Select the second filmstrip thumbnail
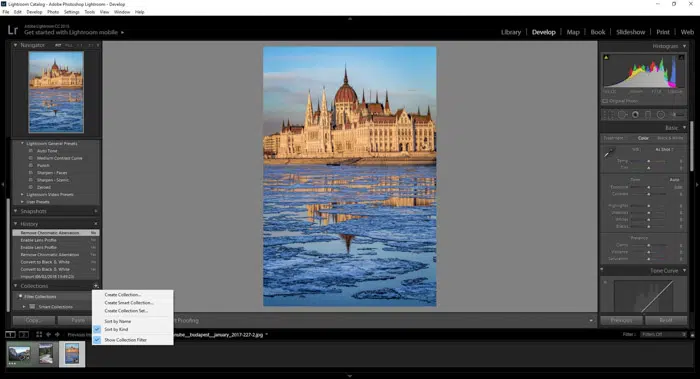This screenshot has height=379, width=700. click(x=46, y=354)
